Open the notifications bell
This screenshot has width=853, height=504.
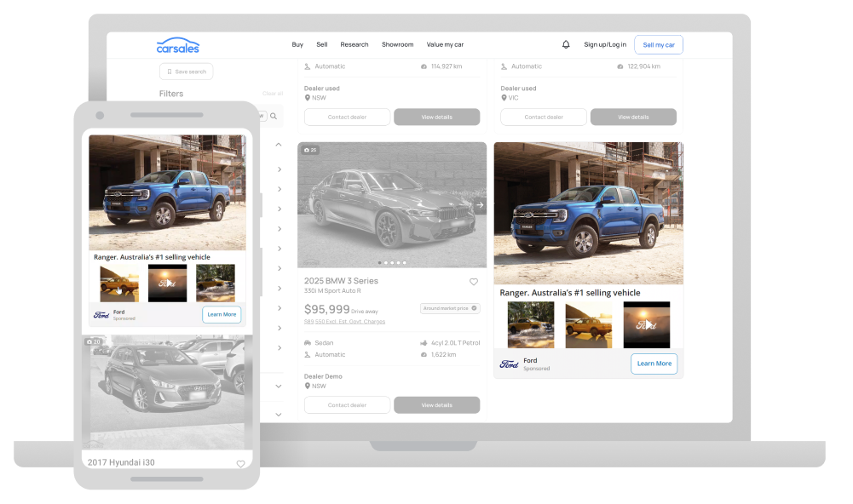tap(566, 44)
